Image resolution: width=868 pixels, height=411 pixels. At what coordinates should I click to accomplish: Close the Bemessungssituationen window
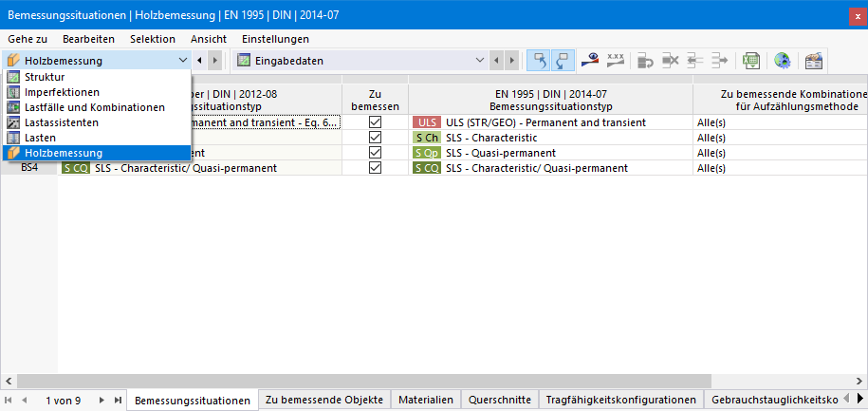858,16
